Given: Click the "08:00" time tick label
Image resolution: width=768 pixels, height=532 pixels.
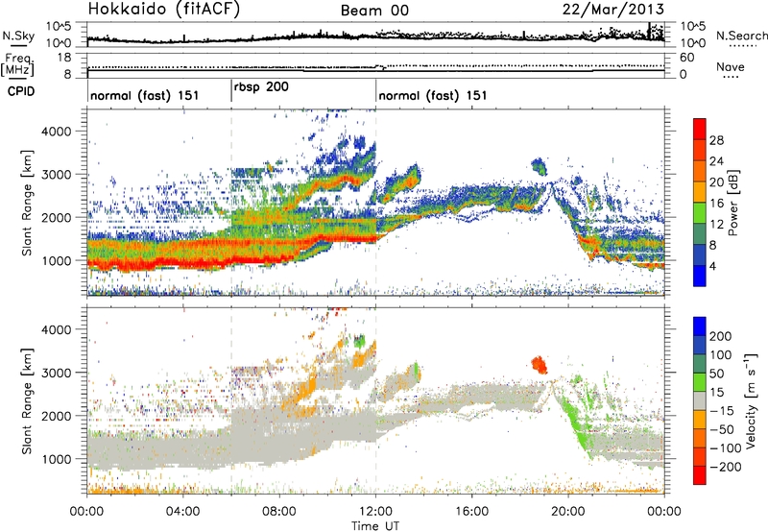Looking at the screenshot, I should point(279,512).
